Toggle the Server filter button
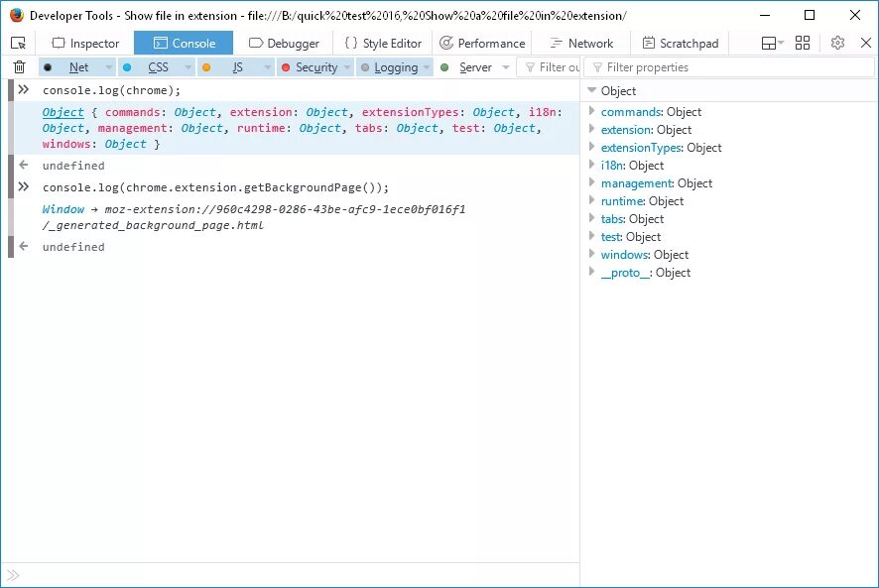Screen dimensions: 879x588 click(467, 67)
